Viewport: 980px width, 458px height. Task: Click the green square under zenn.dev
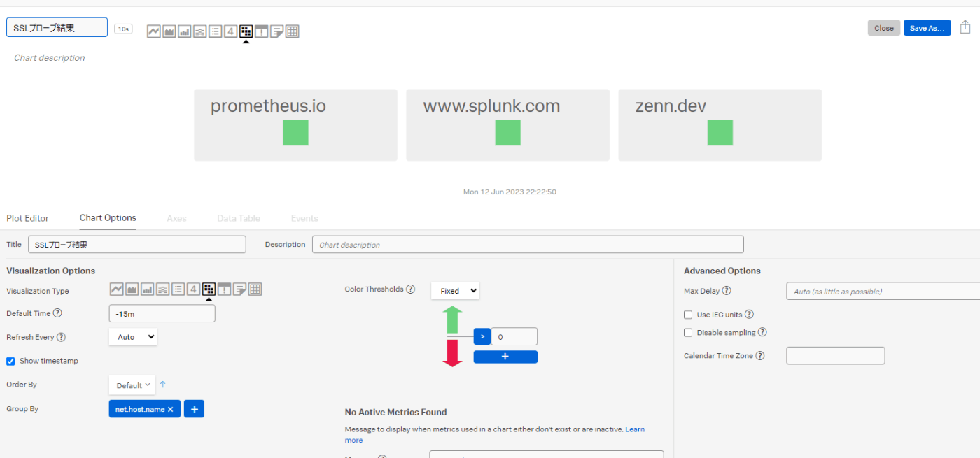[x=720, y=133]
